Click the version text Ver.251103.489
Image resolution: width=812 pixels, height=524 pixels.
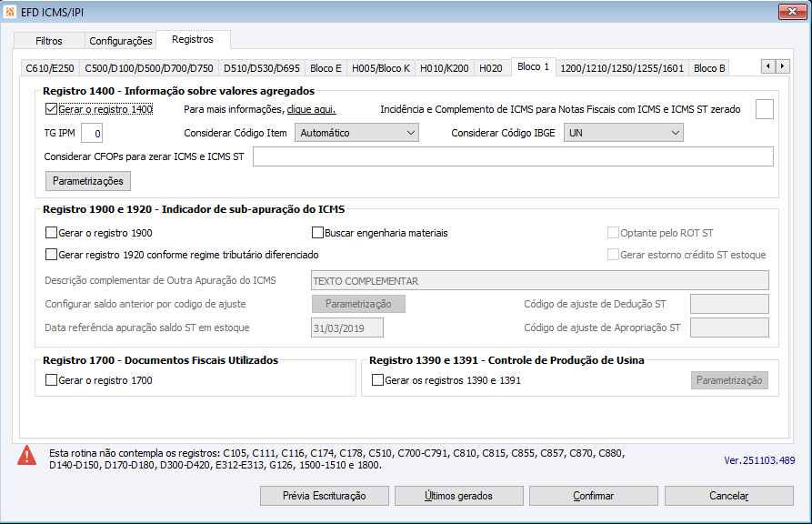point(759,460)
